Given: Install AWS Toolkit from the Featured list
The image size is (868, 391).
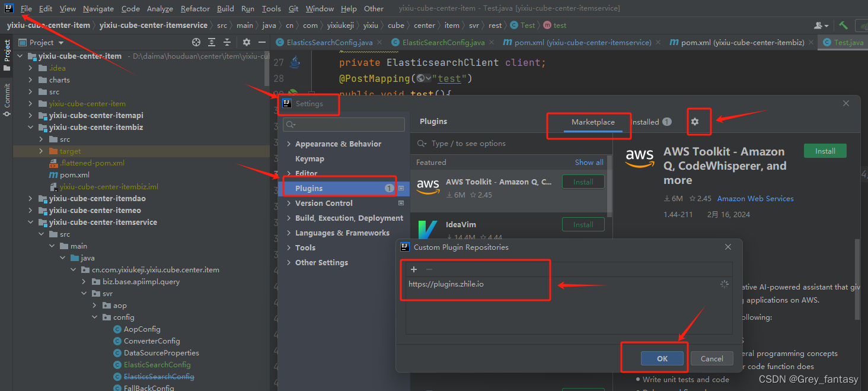Looking at the screenshot, I should 583,182.
